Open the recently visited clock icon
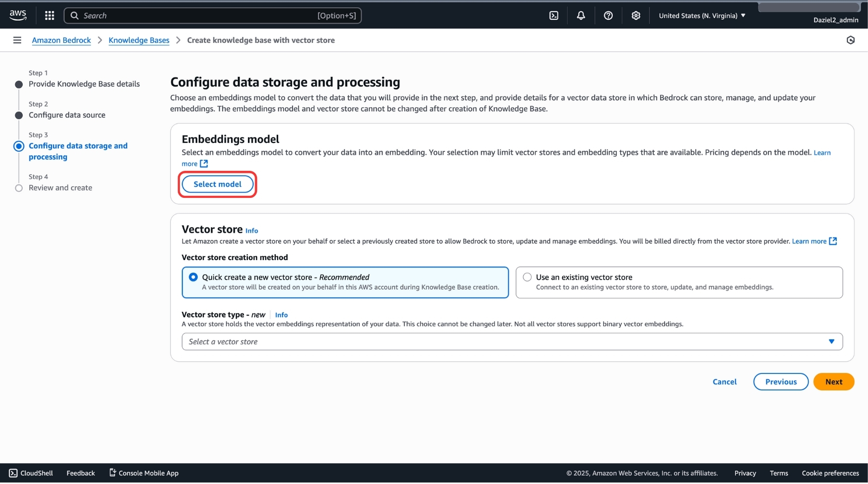The height and width of the screenshot is (484, 868). click(851, 40)
